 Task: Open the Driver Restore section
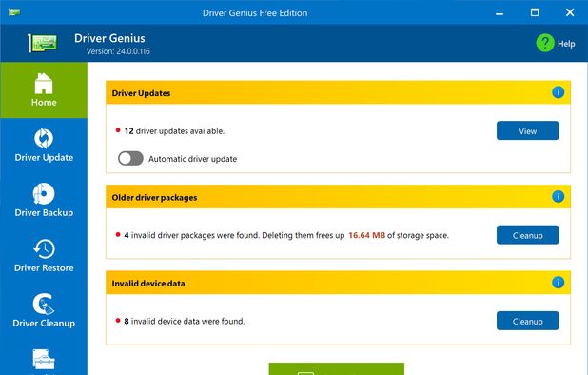(44, 256)
